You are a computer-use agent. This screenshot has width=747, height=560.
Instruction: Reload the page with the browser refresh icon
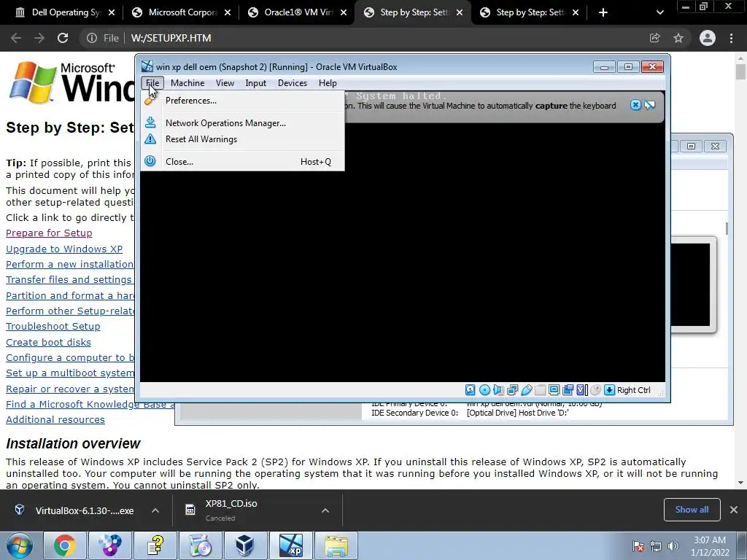point(63,38)
